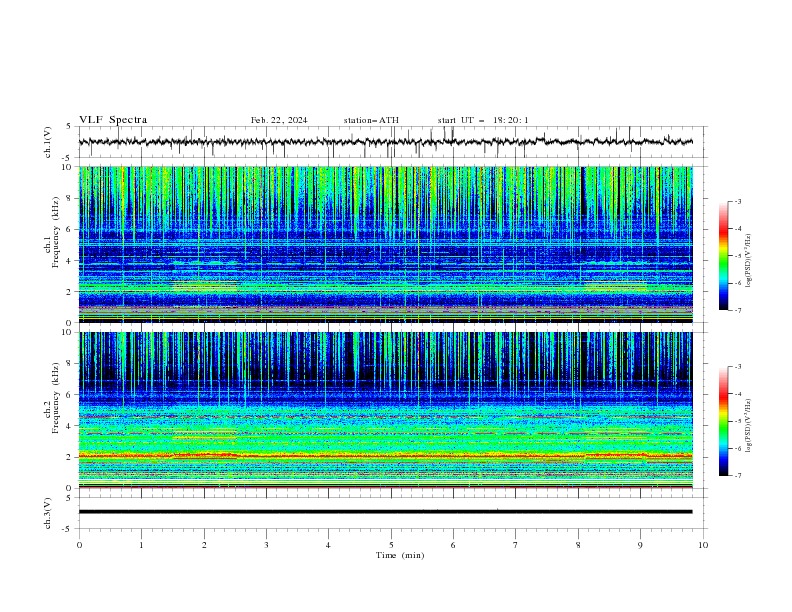The height and width of the screenshot is (612, 792).
Task: Click the "-7" tick on ch.1 colorbar
Action: (x=737, y=310)
